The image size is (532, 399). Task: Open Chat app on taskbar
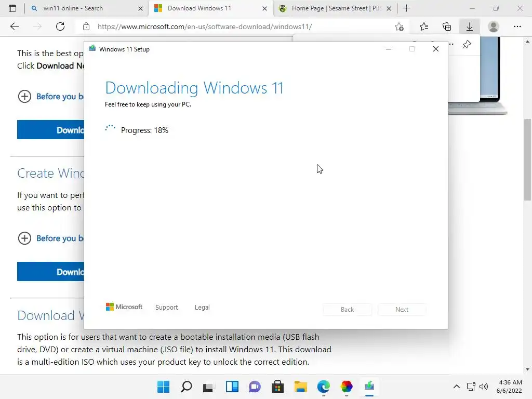click(255, 387)
